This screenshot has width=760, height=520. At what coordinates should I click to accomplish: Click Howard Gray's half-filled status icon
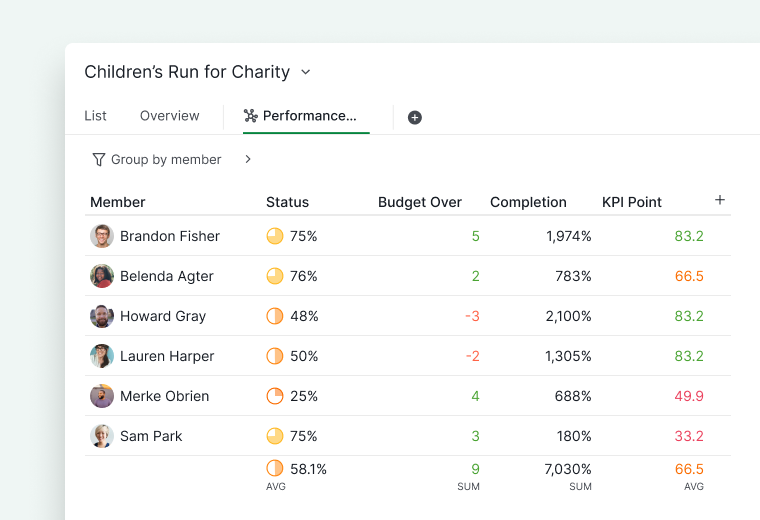click(275, 316)
